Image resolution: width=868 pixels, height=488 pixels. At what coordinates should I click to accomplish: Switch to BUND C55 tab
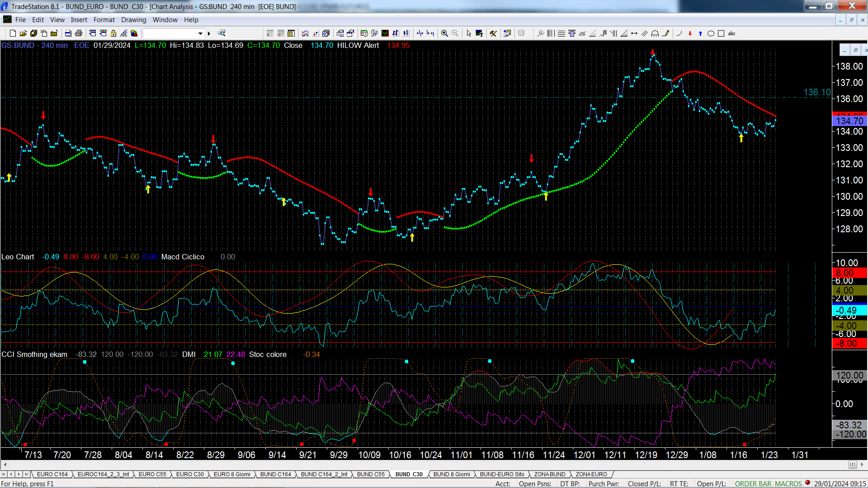tap(371, 474)
